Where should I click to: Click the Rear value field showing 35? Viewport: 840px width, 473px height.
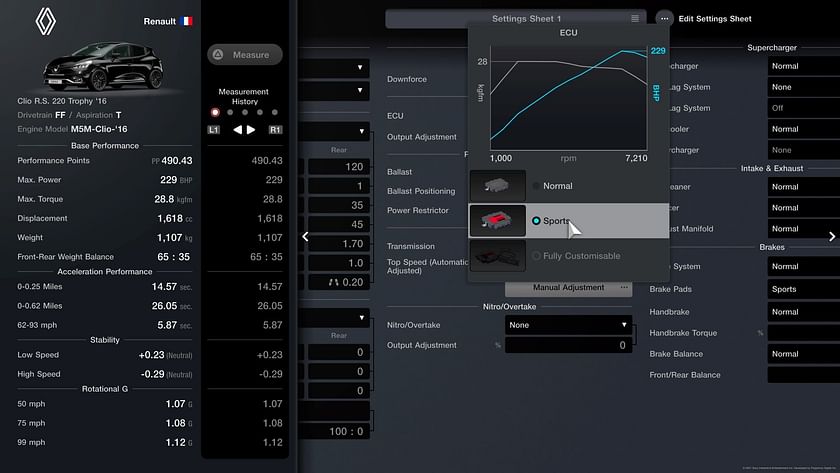click(339, 205)
